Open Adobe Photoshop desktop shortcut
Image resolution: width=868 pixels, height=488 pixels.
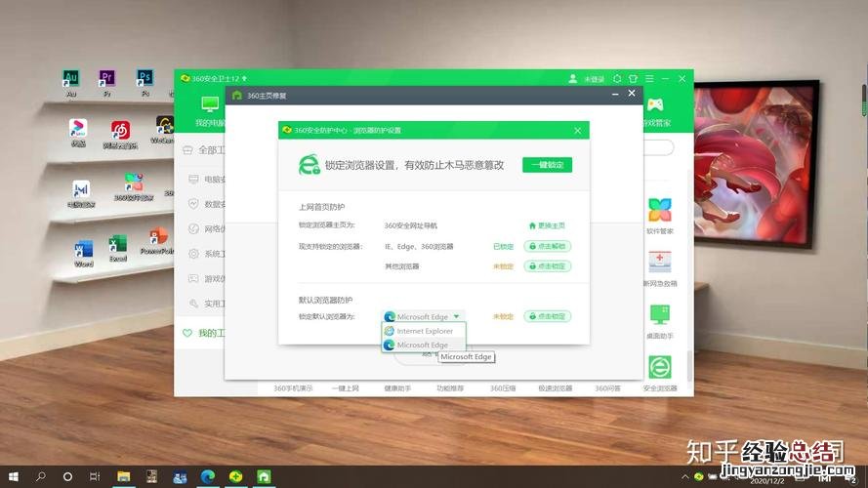coord(145,82)
